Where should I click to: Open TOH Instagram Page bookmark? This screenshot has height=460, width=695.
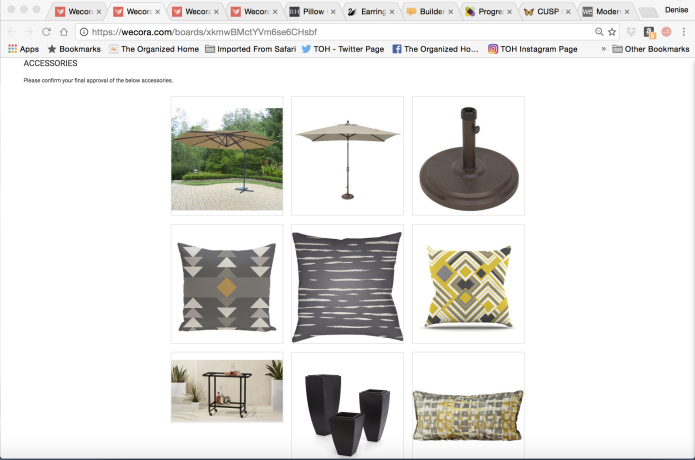(532, 49)
